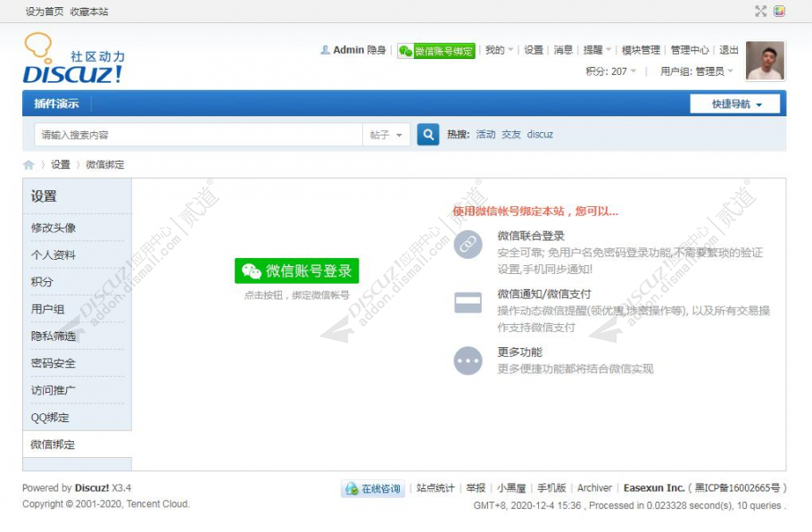
Task: Click the 退出 logout link
Action: pyautogui.click(x=729, y=50)
